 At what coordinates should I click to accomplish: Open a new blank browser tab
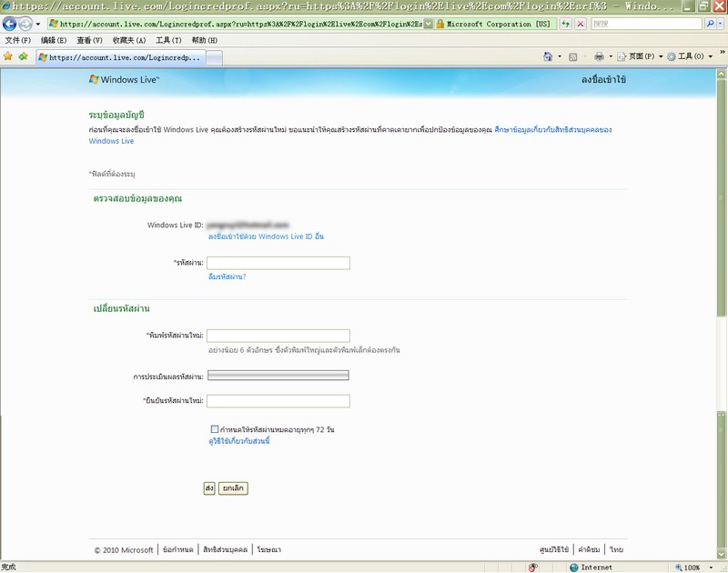tap(214, 58)
